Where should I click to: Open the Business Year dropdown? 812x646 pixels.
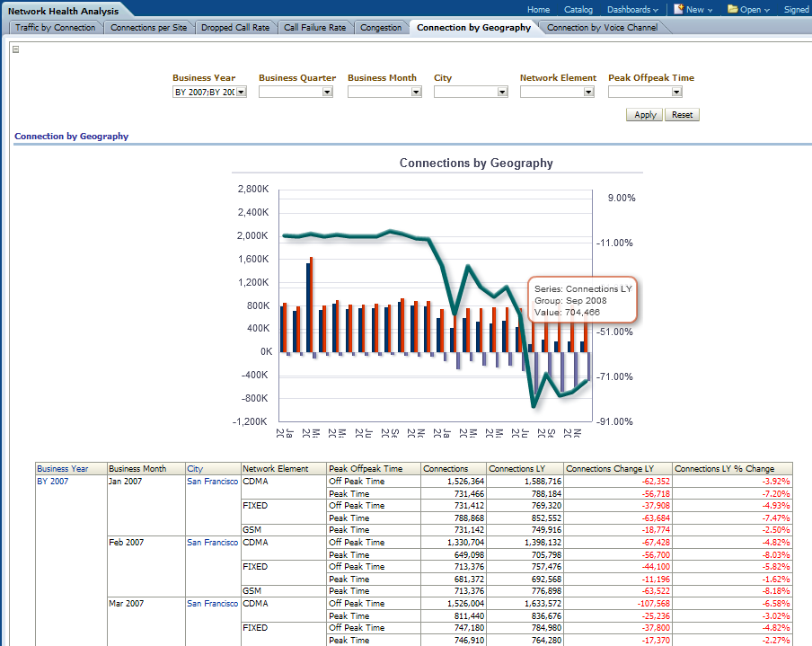(241, 92)
